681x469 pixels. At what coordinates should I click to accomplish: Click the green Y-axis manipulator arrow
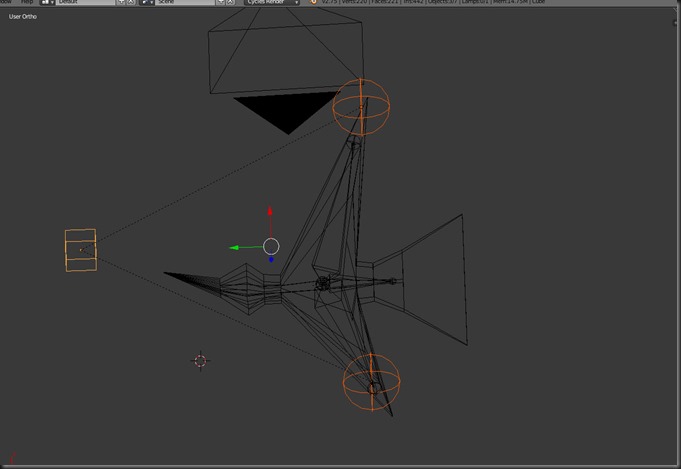click(235, 248)
